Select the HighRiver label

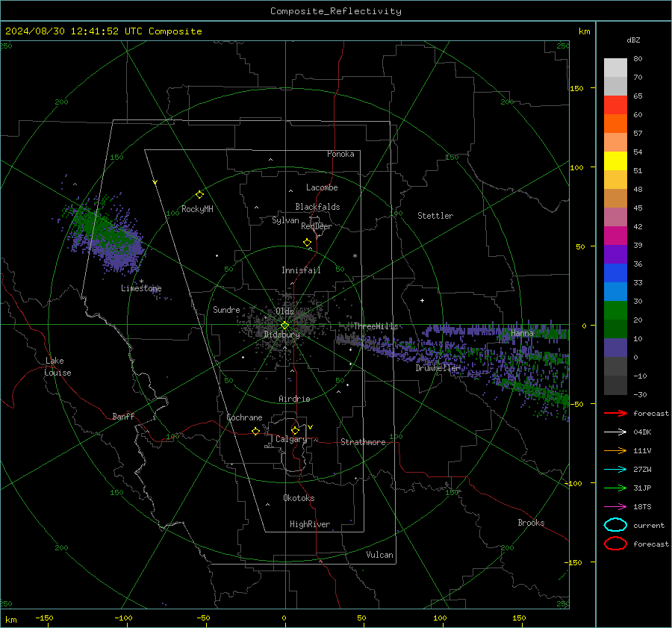(x=310, y=524)
